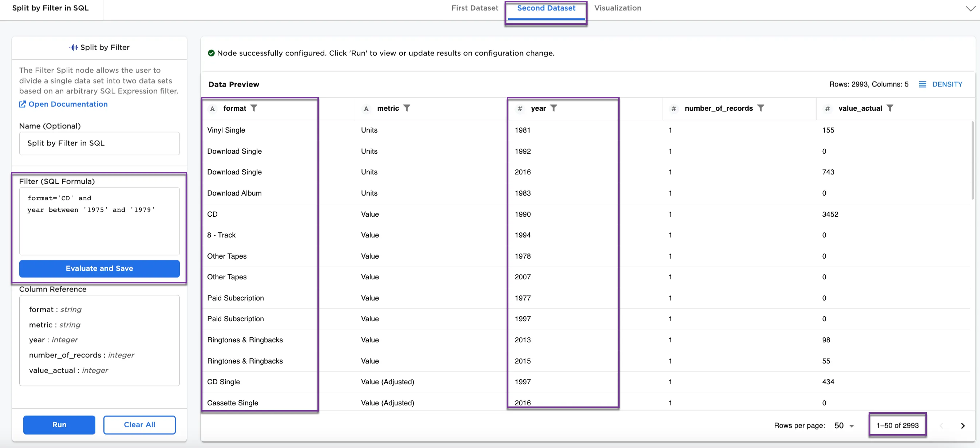Click the filter icon on number_of_records column
The width and height of the screenshot is (980, 448).
point(760,108)
